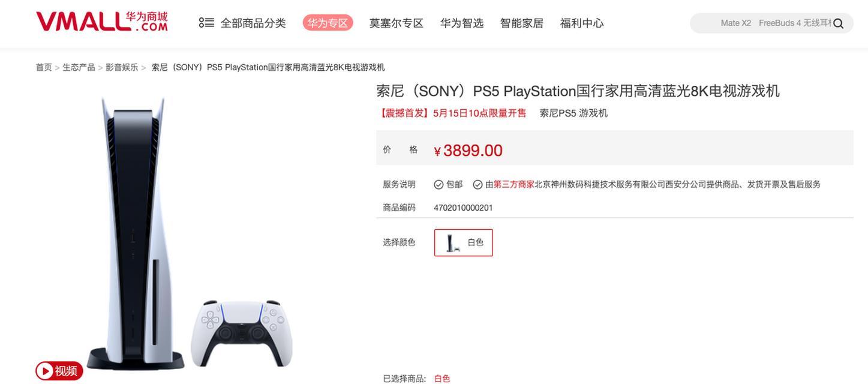The width and height of the screenshot is (868, 384).
Task: Click the 生态产品 breadcrumb link
Action: click(79, 67)
